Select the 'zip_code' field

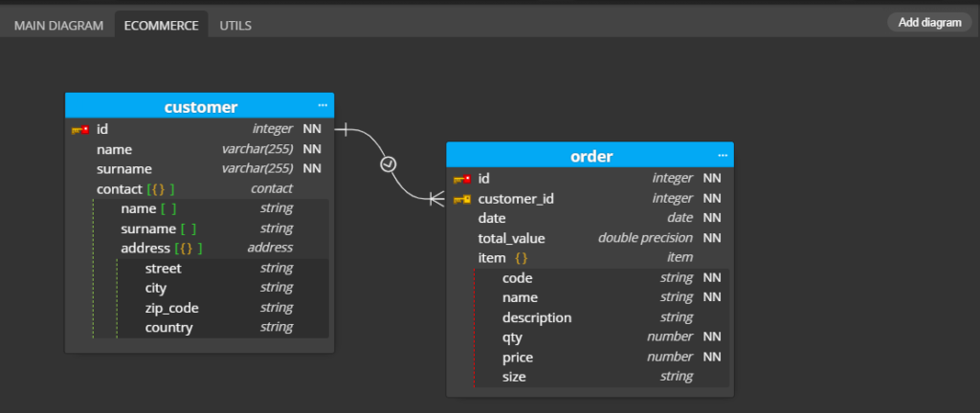[172, 308]
